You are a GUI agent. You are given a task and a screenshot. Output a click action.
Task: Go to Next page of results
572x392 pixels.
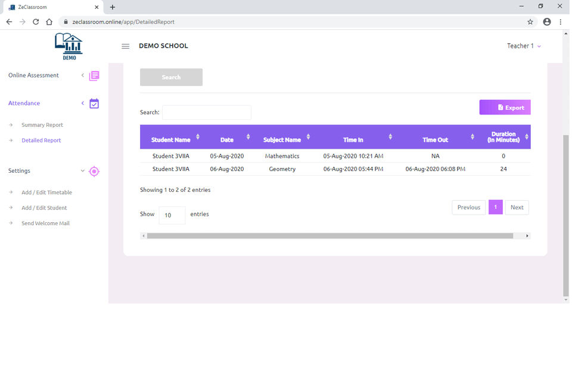(x=517, y=207)
